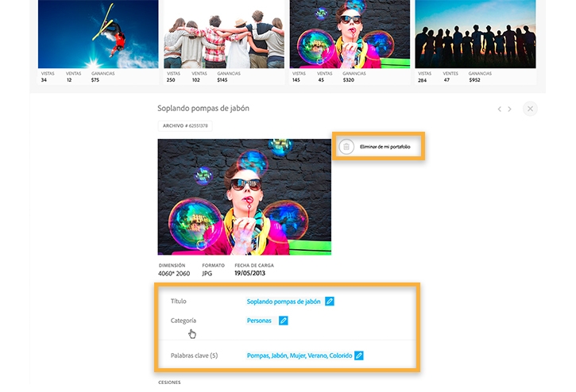This screenshot has height=392, width=576.
Task: Click the dimension value '4060* 2060'
Action: point(174,274)
